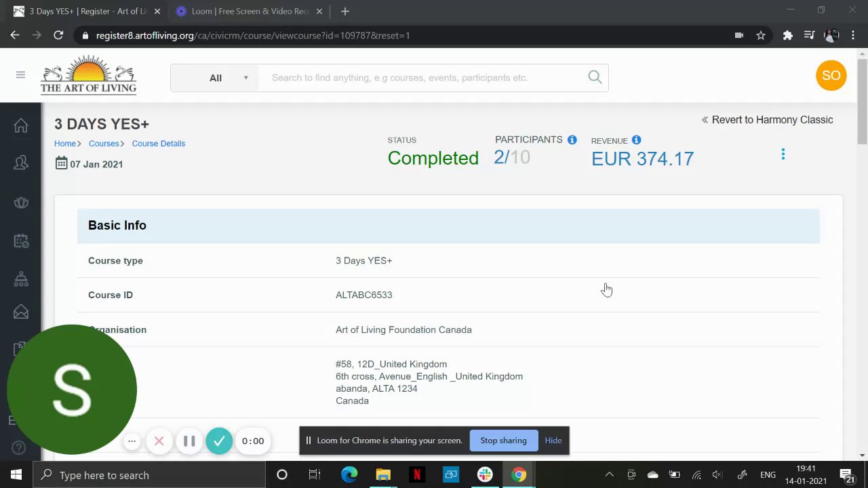Open the Cortana circle icon
The image size is (868, 488).
[282, 474]
